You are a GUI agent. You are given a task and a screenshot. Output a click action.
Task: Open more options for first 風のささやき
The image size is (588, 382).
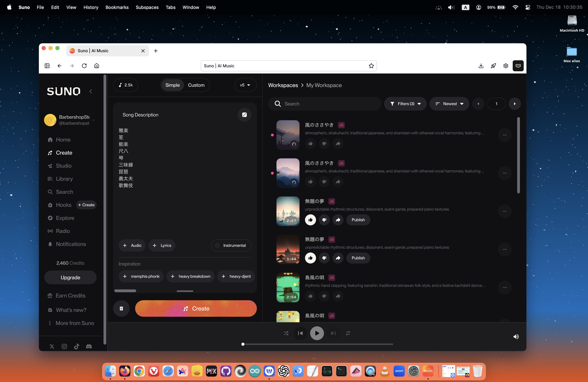(504, 135)
